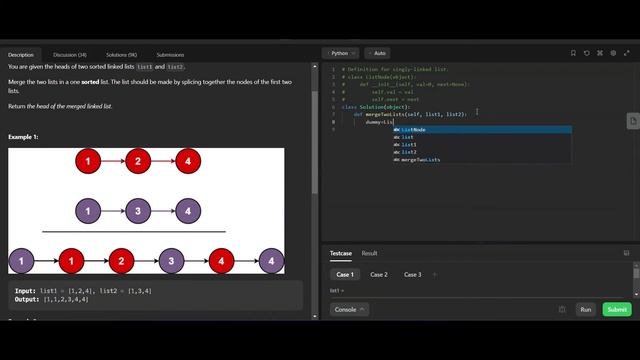Open the Python language dropdown

[x=341, y=53]
